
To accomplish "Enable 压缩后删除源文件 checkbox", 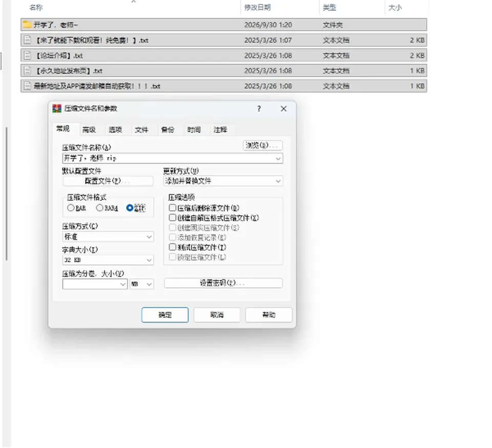I will [x=172, y=207].
